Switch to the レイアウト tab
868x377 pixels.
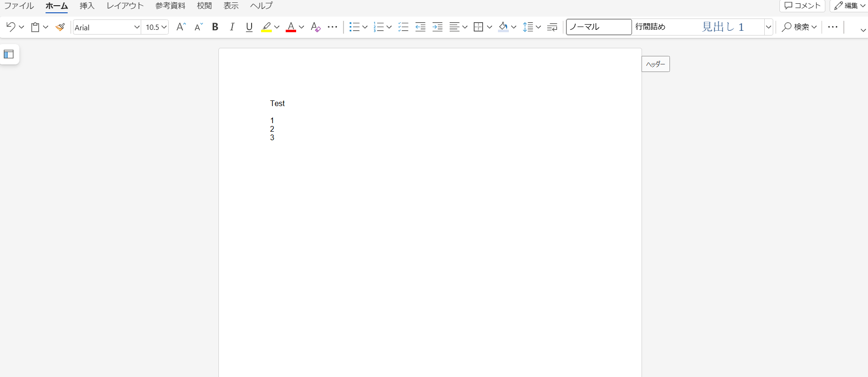tap(125, 6)
